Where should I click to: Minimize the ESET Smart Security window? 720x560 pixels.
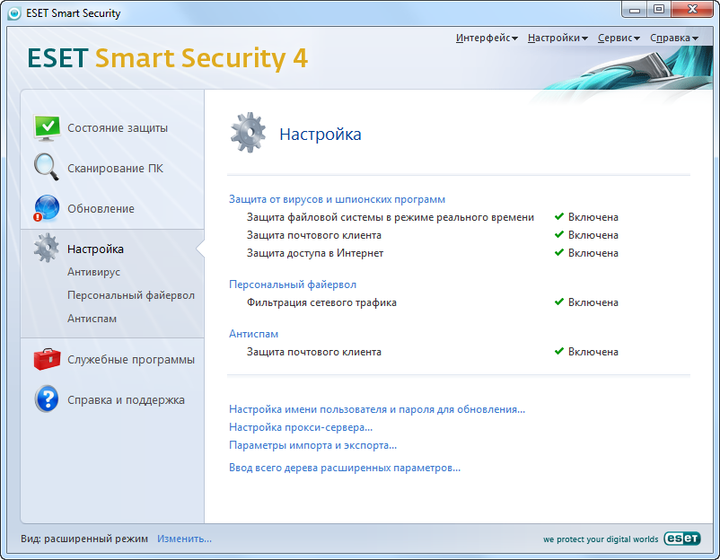click(x=635, y=10)
